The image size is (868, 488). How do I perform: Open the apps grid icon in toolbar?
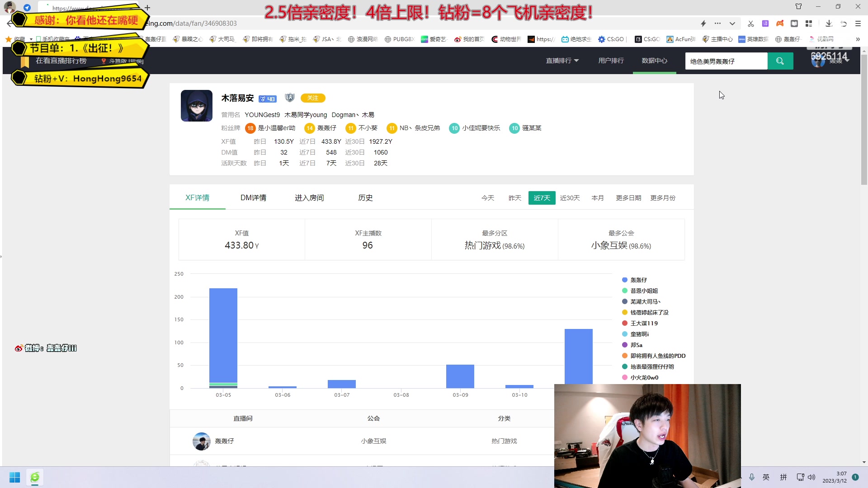point(809,23)
